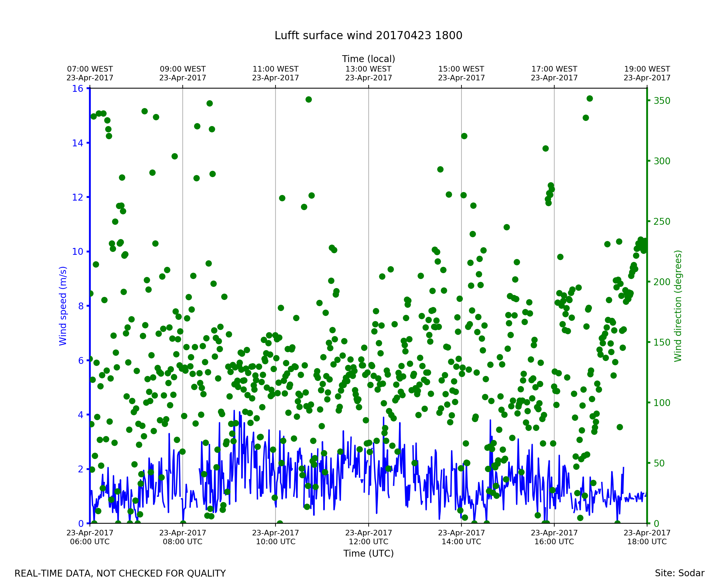Click the '18:00 UTC' bottom tick label

point(647,542)
